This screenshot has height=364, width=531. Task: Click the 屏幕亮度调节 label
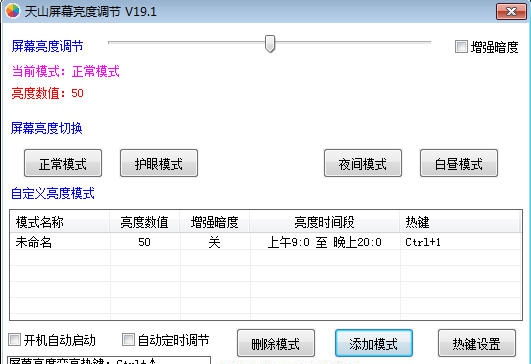pyautogui.click(x=47, y=46)
